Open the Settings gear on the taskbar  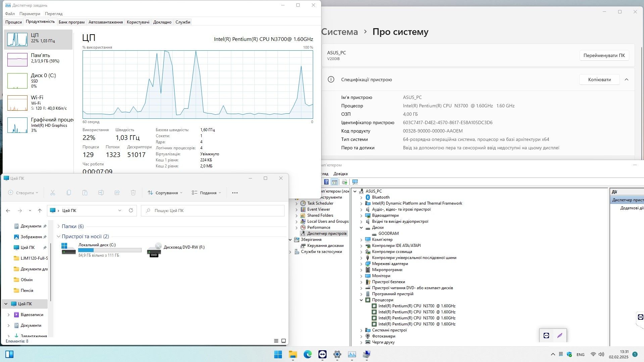tap(337, 354)
